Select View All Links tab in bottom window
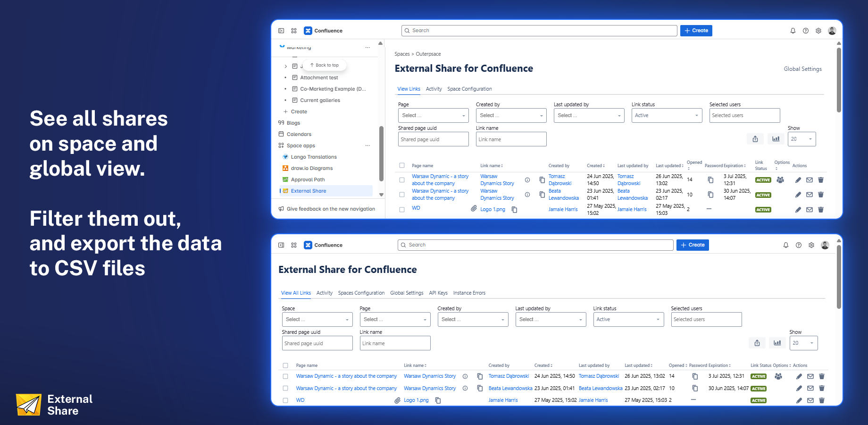 pyautogui.click(x=296, y=293)
